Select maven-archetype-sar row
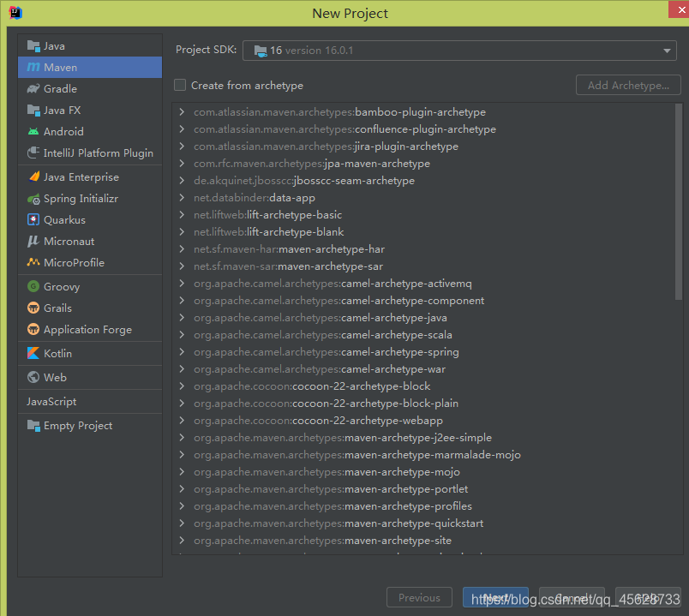The image size is (689, 616). pyautogui.click(x=424, y=266)
